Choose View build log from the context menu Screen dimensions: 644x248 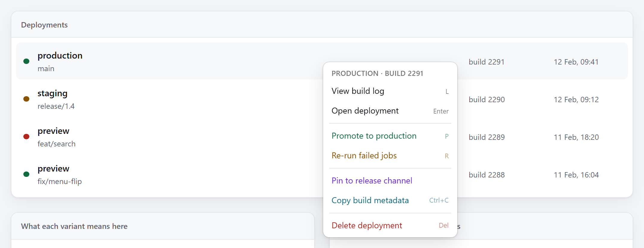click(x=390, y=91)
